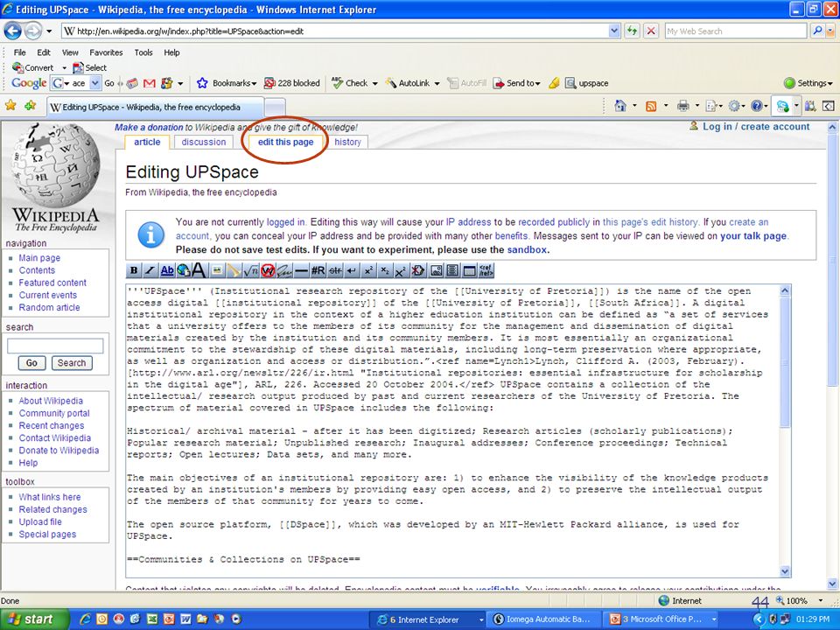Expand the AutoLink dropdown arrow
This screenshot has width=840, height=630.
point(437,84)
